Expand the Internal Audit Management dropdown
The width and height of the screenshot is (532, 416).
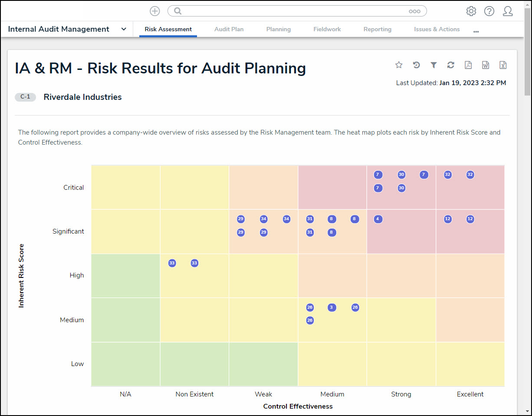[x=124, y=29]
